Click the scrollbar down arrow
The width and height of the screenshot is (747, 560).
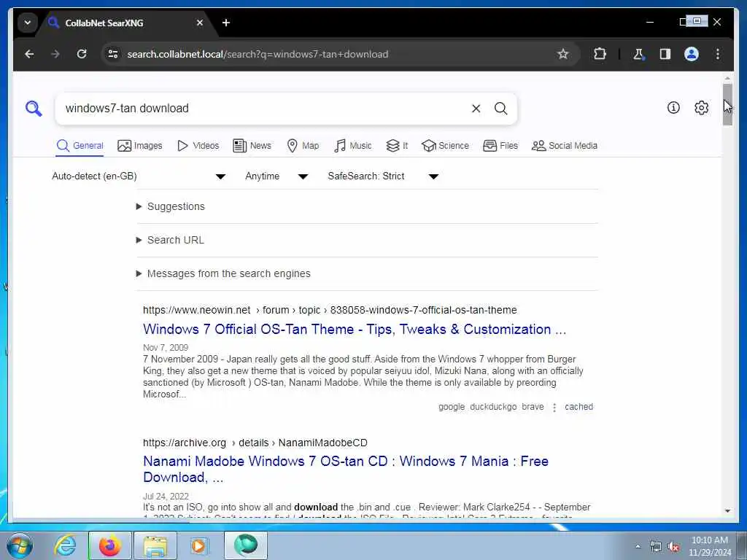click(x=727, y=511)
